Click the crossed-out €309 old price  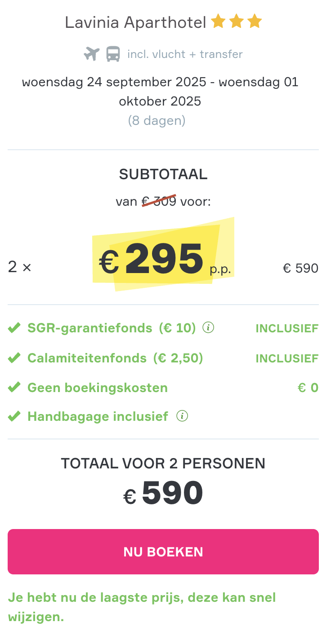point(159,201)
